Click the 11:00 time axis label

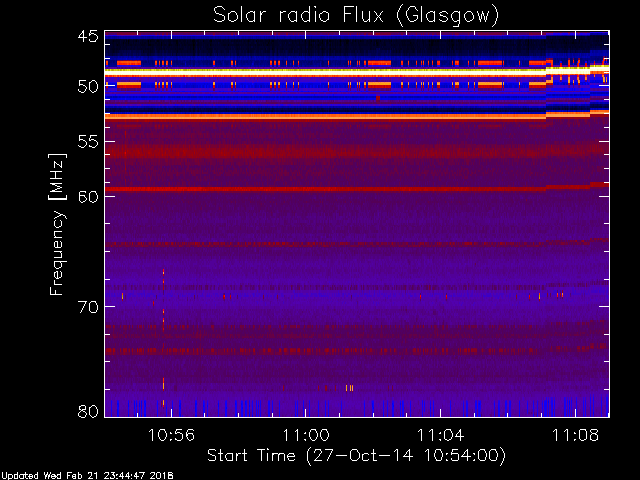point(306,435)
